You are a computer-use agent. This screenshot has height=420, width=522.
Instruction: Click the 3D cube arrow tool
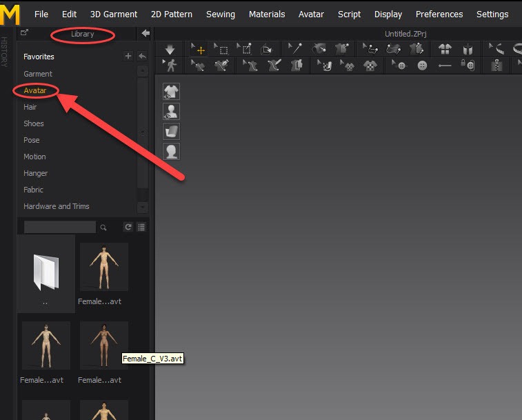point(266,49)
